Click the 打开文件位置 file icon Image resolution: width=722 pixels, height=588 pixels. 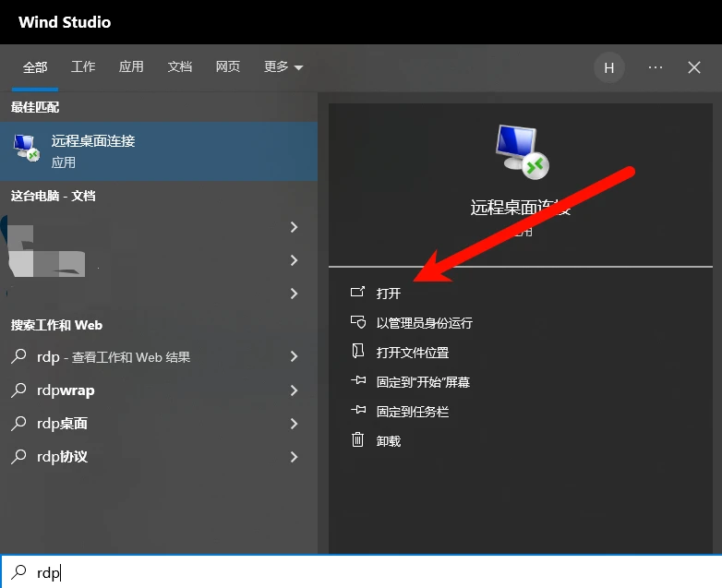(x=358, y=352)
